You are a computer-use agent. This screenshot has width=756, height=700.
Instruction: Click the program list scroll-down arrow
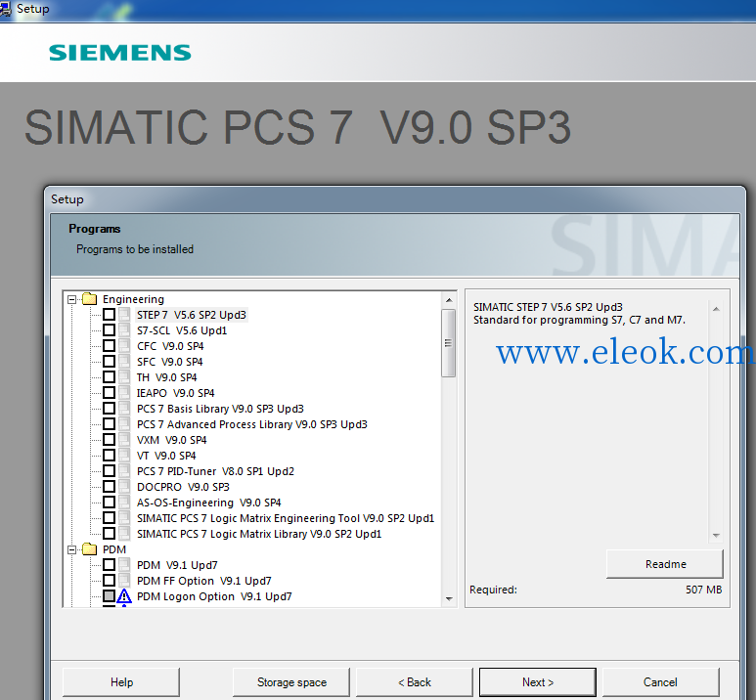click(x=449, y=598)
